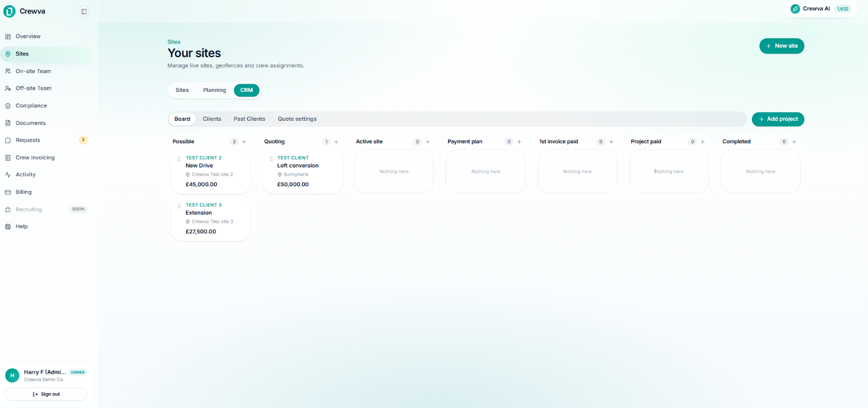The width and height of the screenshot is (868, 408).
Task: Add a card to the Possible column
Action: [245, 142]
